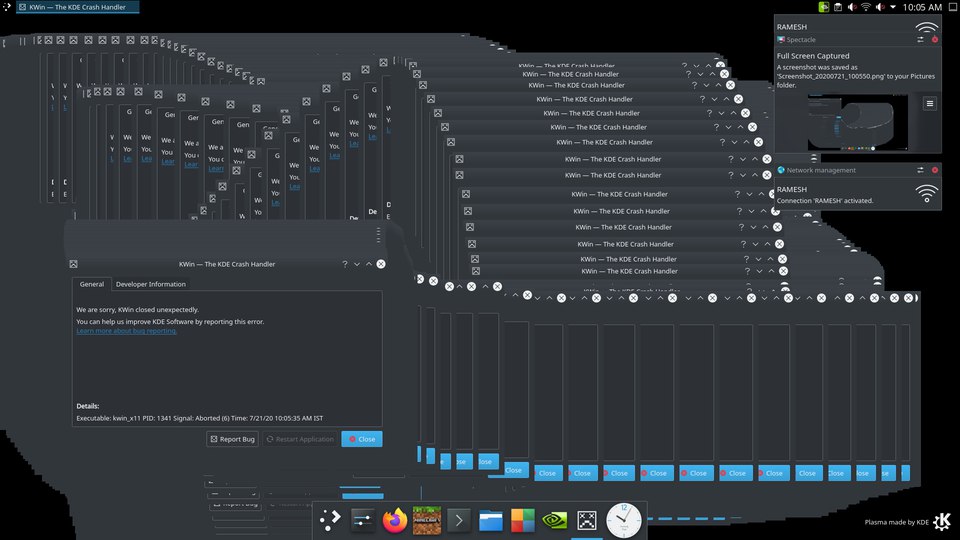Image resolution: width=960 pixels, height=540 pixels.
Task: Select the "Executable: kwin_x11 PID: 1341" details line
Action: (x=200, y=418)
